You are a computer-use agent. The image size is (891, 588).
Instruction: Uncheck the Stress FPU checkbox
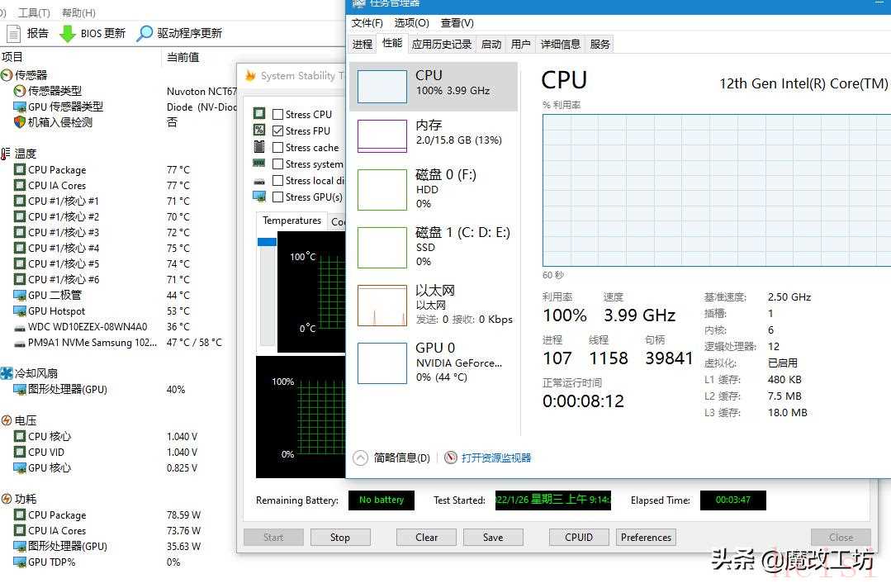(x=278, y=131)
